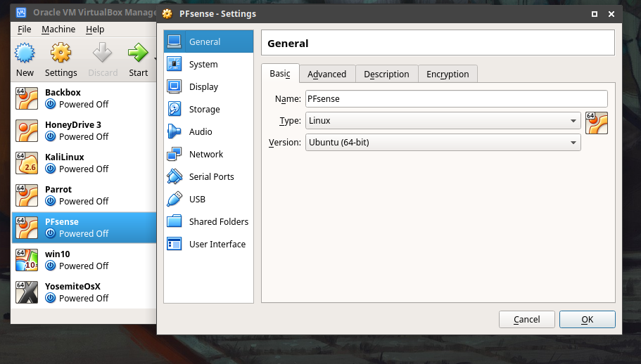641x364 pixels.
Task: Switch to the Advanced tab
Action: 327,74
